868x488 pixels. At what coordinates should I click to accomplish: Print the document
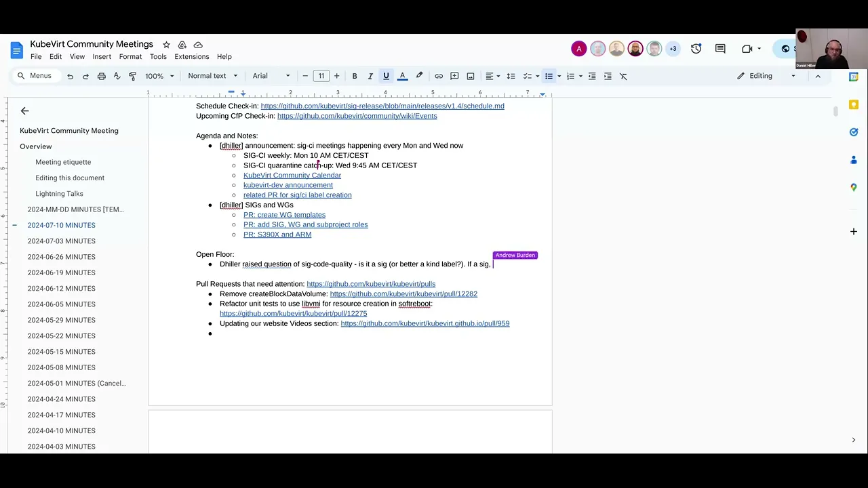101,76
